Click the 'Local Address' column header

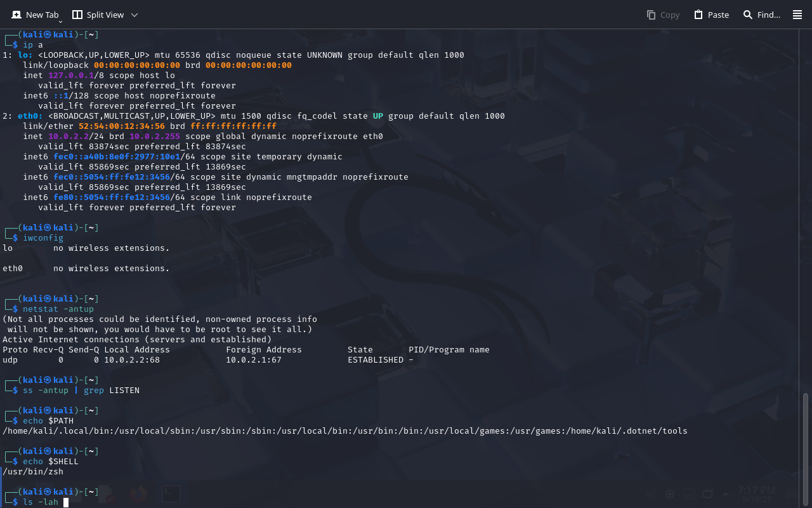[137, 350]
